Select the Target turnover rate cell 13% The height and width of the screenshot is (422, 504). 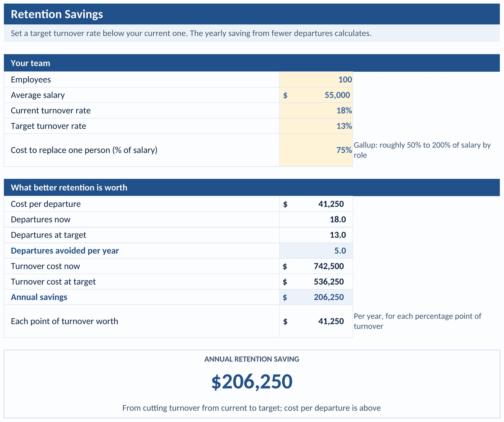point(316,126)
